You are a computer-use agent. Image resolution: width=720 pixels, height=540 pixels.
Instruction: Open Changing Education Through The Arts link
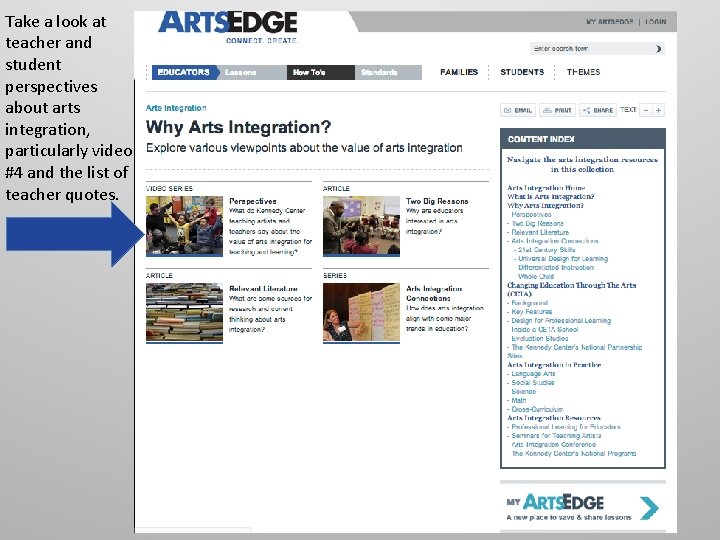(571, 289)
